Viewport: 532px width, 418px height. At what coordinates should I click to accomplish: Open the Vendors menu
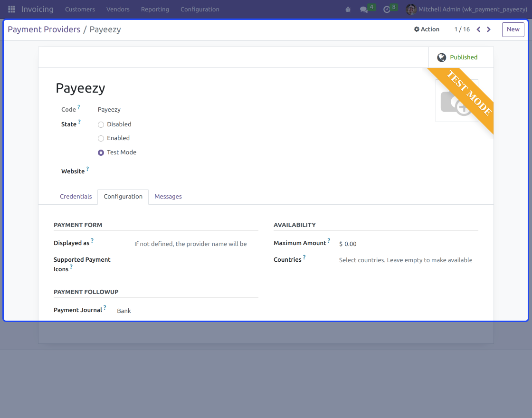[x=118, y=9]
